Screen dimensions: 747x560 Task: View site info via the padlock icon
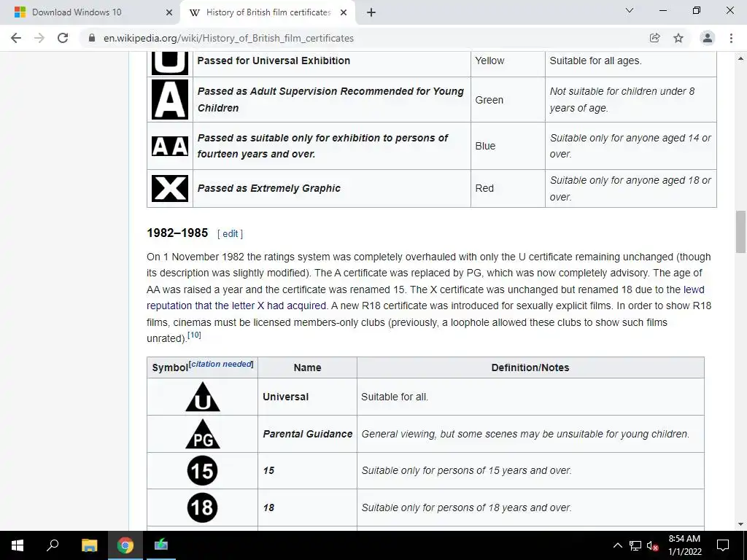(x=92, y=38)
